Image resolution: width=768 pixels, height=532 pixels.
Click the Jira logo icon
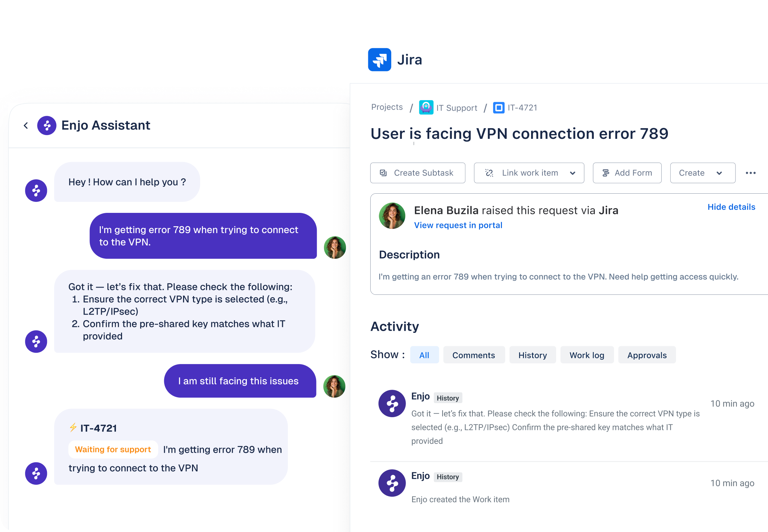pos(380,60)
